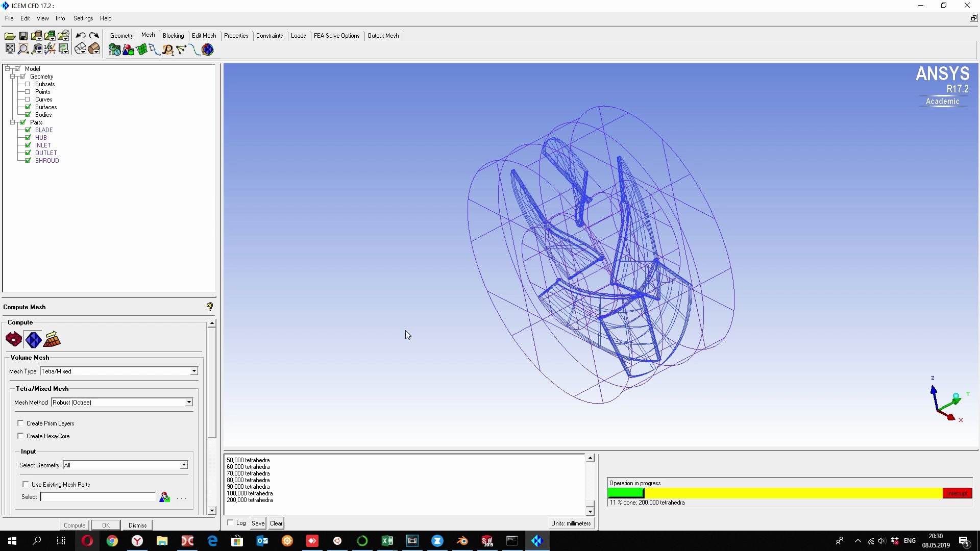The image size is (980, 551).
Task: Select the Prism Mesh compute icon
Action: point(52,339)
